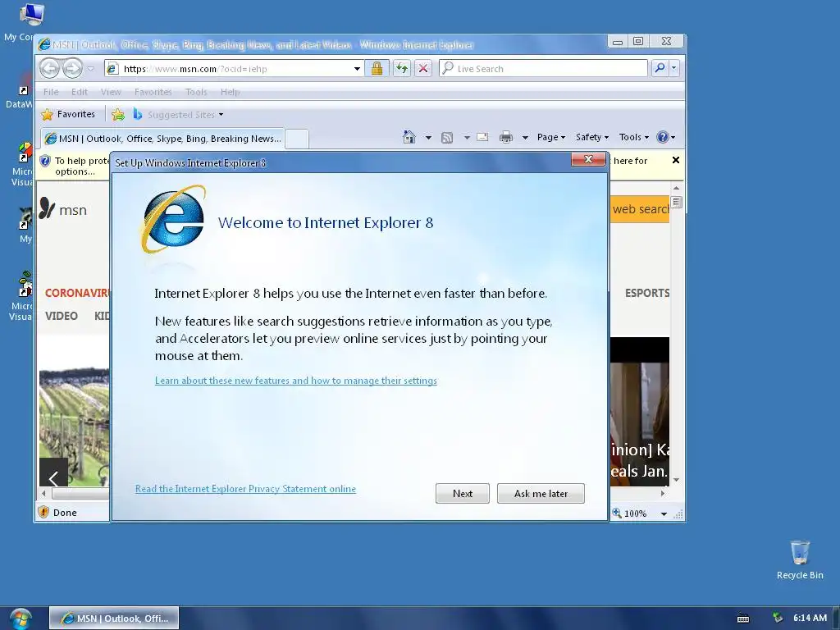Click the ESPORTS navigation link
840x630 pixels.
(647, 293)
